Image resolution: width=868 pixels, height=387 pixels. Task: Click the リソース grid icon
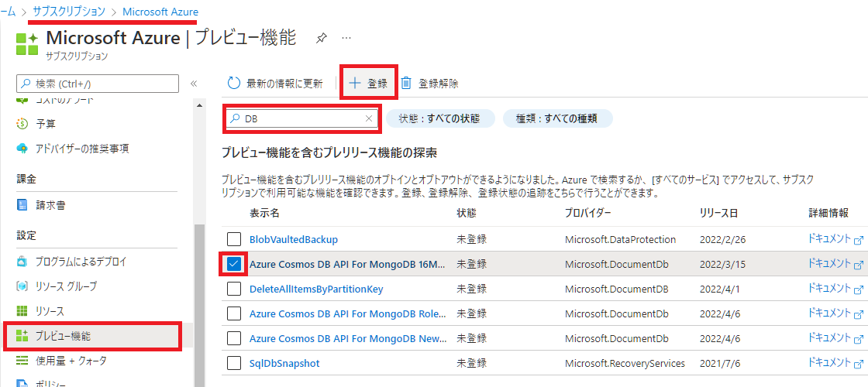click(22, 311)
